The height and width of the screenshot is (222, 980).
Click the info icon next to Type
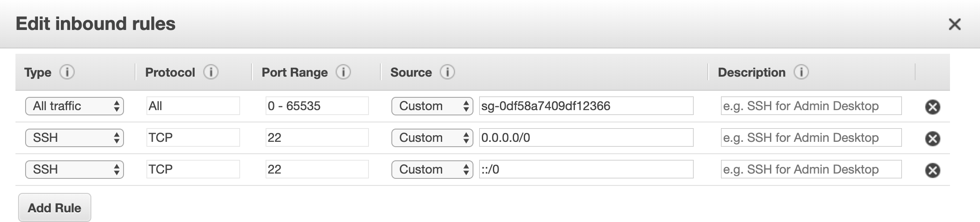(67, 72)
